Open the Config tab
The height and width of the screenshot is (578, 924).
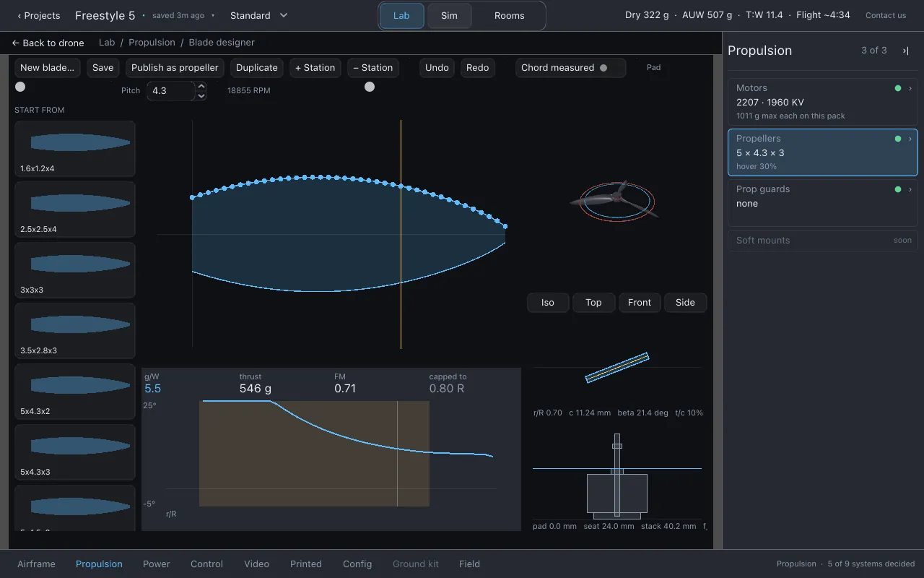[x=357, y=564]
